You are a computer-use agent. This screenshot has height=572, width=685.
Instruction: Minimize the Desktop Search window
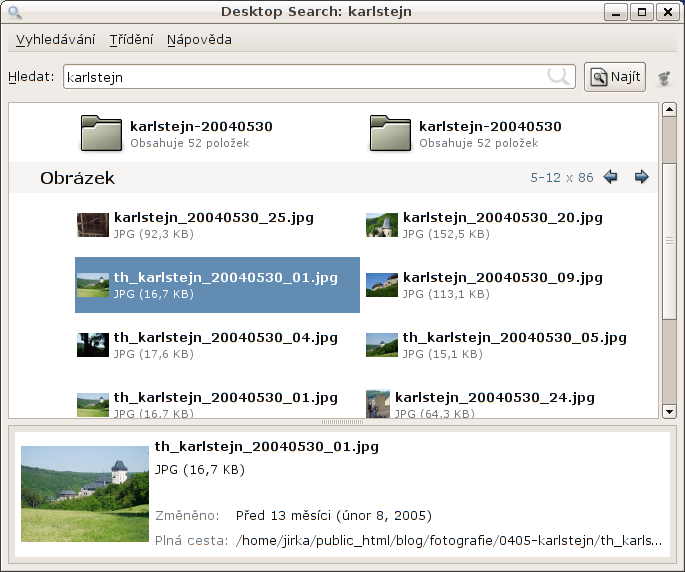[616, 12]
